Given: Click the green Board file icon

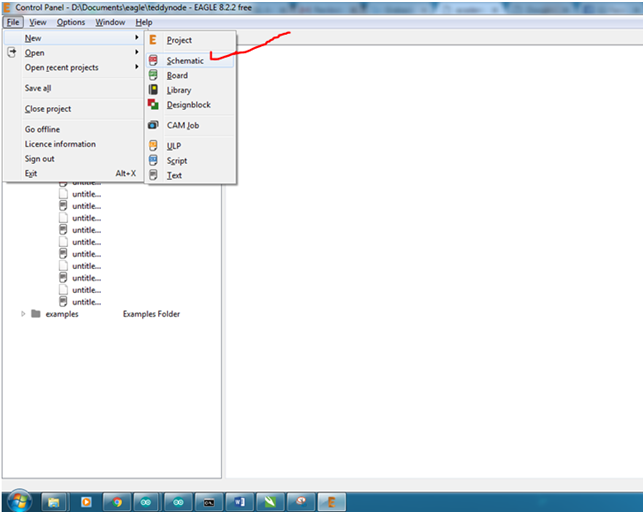Looking at the screenshot, I should point(153,75).
